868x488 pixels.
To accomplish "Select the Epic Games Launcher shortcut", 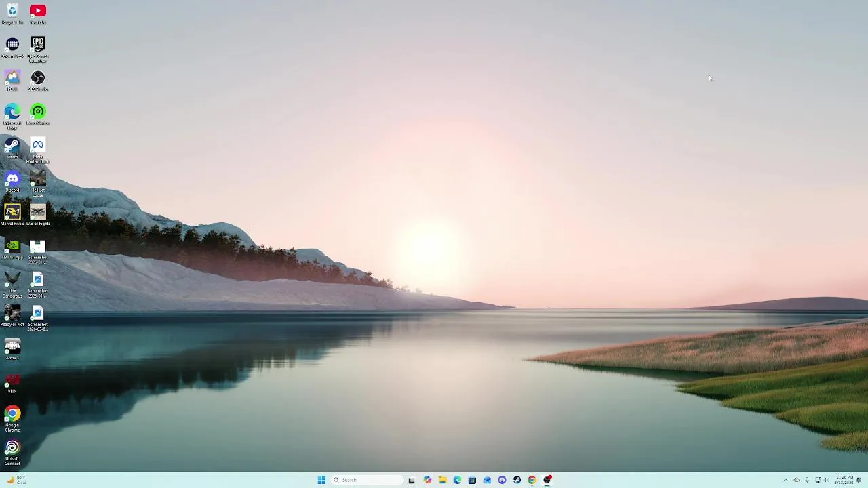I will [38, 50].
